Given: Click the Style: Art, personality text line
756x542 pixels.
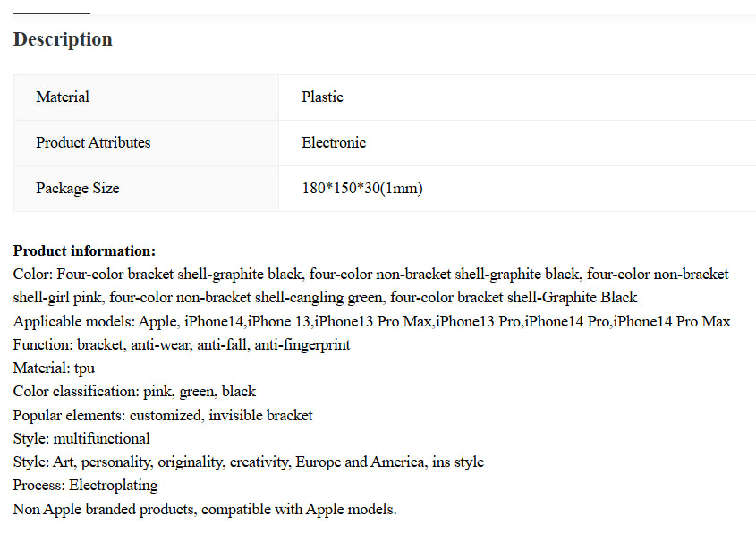Looking at the screenshot, I should click(x=248, y=462).
